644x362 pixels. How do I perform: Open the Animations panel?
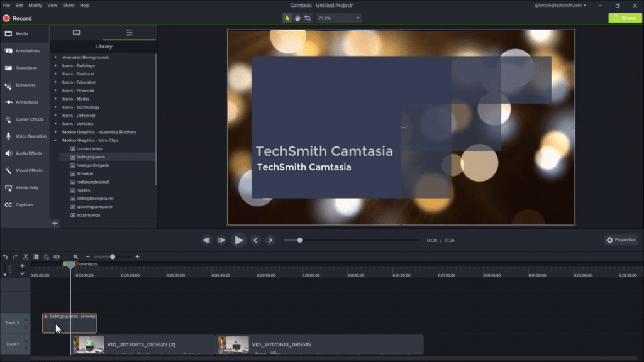pos(25,102)
